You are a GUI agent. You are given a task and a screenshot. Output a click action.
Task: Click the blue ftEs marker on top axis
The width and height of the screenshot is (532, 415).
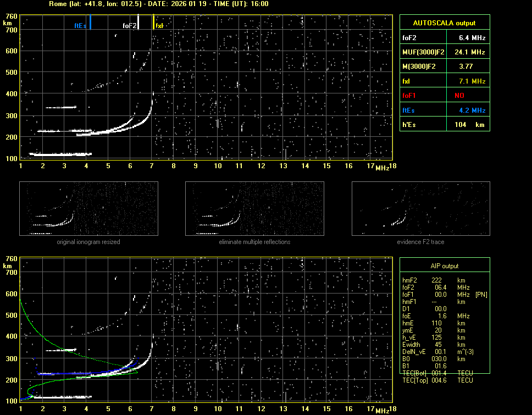click(90, 23)
